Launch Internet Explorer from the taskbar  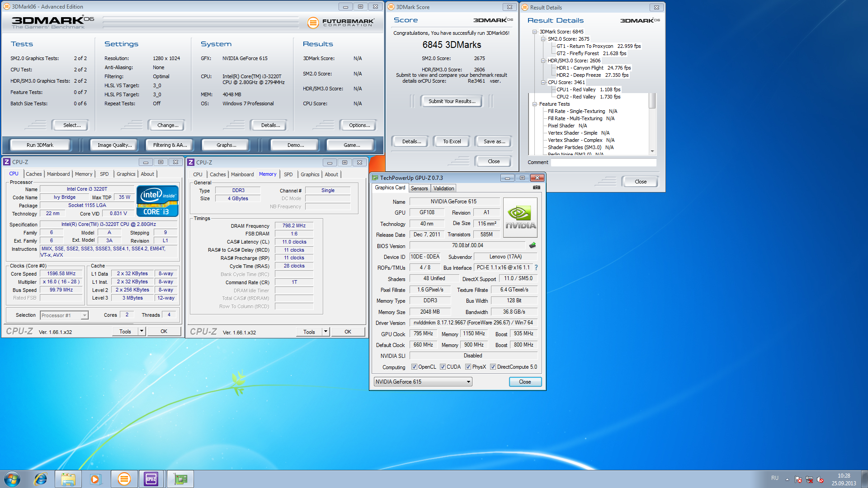coord(41,479)
